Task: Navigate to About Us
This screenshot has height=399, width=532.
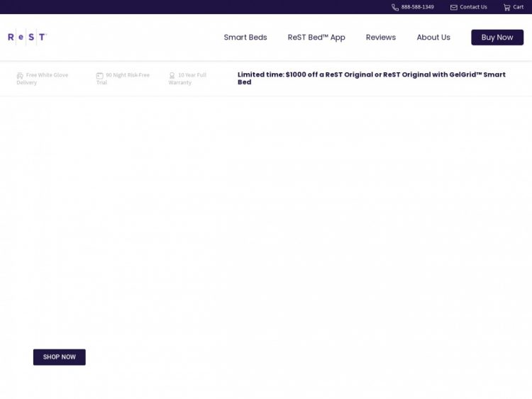Action: tap(433, 38)
